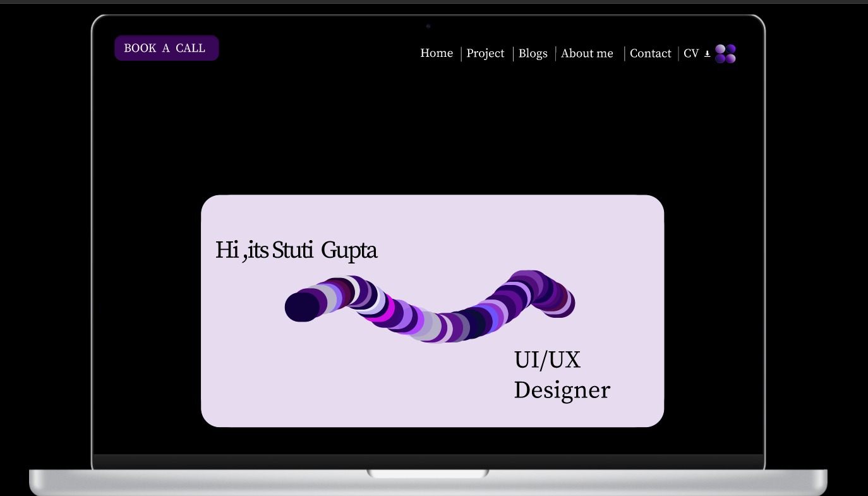Viewport: 868px width, 496px height.
Task: Select the Contact nav item
Action: coord(650,54)
